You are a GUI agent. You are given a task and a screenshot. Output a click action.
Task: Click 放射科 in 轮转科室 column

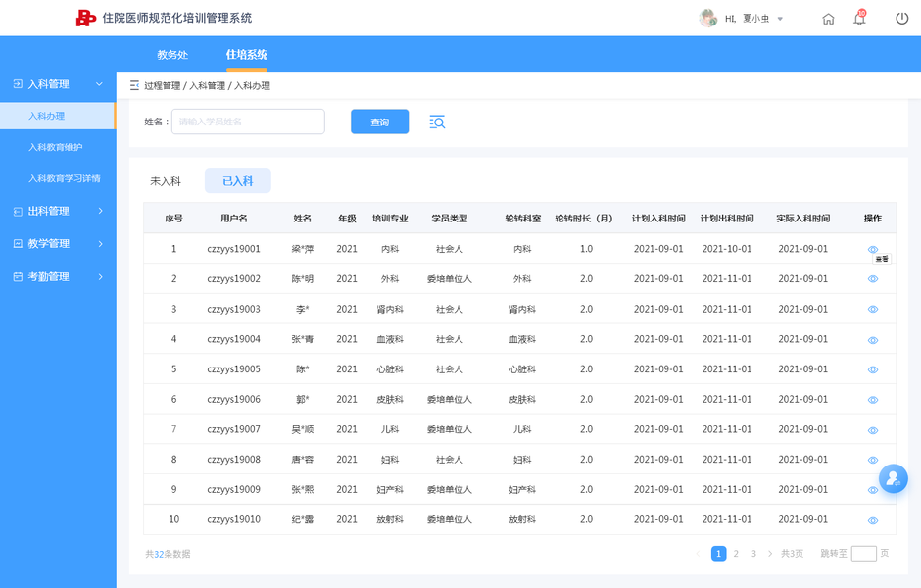click(x=522, y=519)
